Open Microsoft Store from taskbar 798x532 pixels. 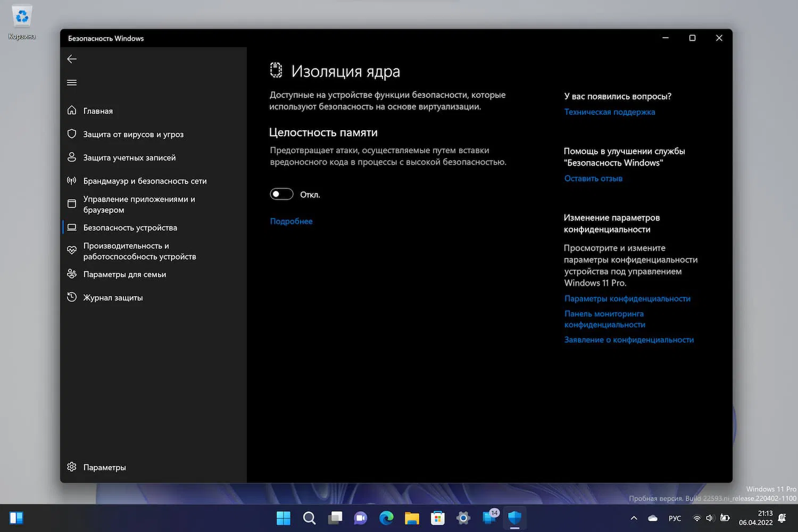click(438, 518)
